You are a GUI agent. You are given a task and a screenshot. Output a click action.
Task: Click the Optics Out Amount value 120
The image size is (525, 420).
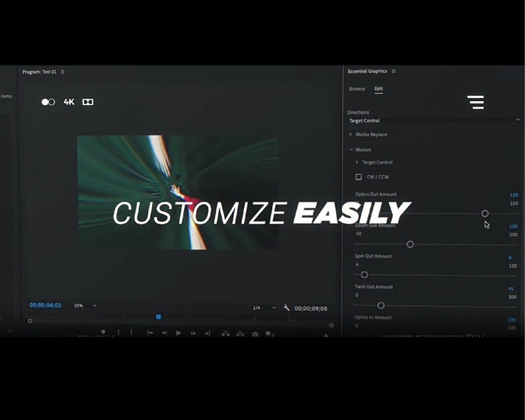pyautogui.click(x=514, y=194)
